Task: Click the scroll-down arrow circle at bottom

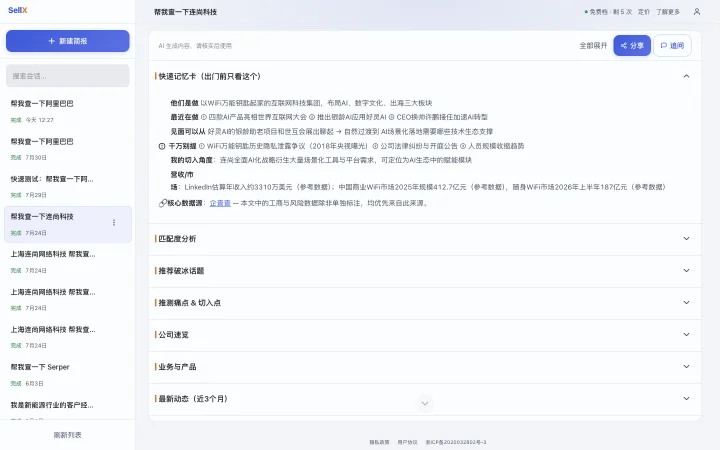Action: point(425,403)
